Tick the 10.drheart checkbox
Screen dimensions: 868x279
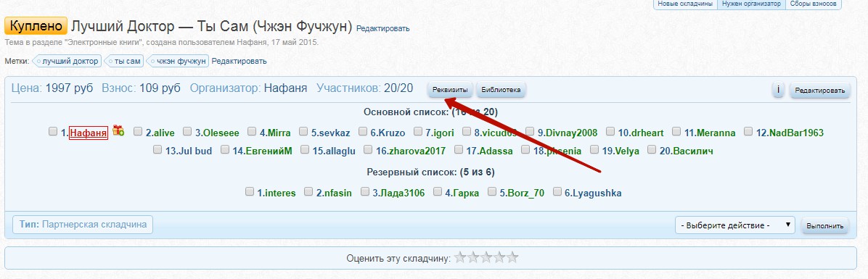pos(610,131)
